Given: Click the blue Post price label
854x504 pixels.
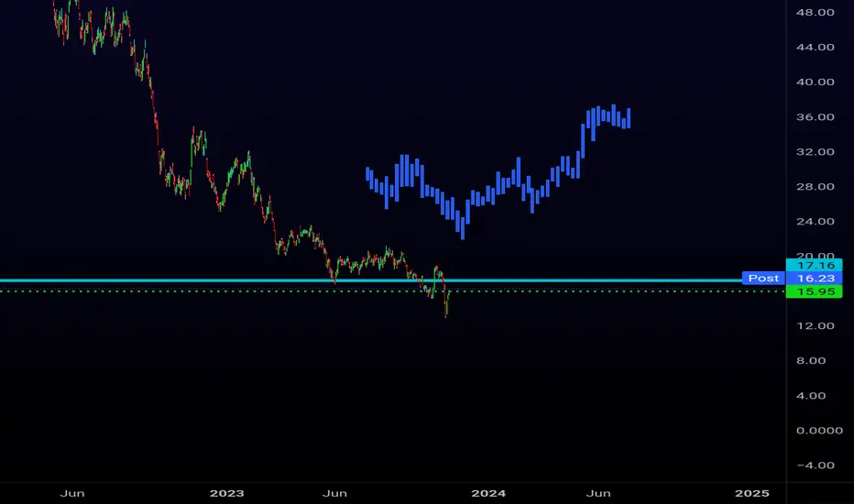Looking at the screenshot, I should [763, 279].
